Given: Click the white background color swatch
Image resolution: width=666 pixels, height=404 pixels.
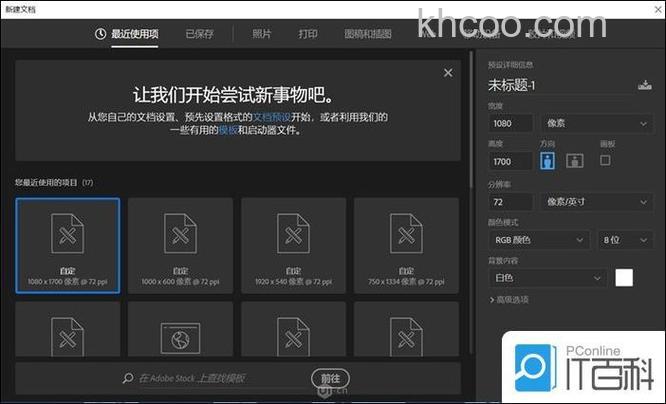Looking at the screenshot, I should [624, 278].
